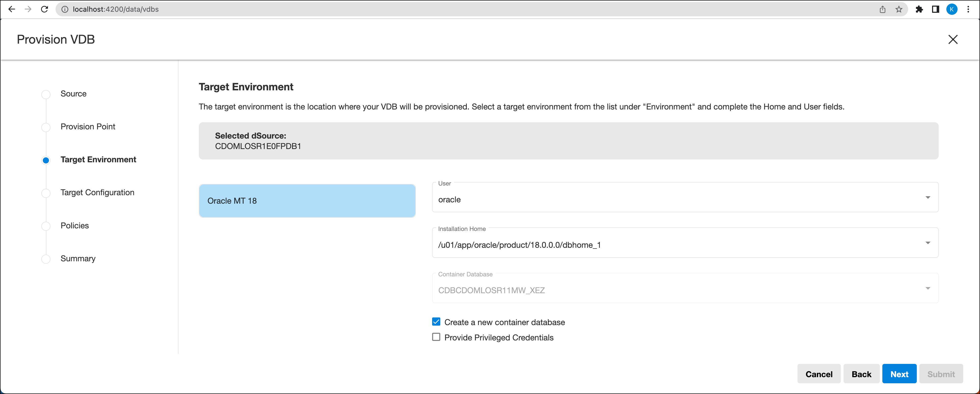Click the browser reload icon
This screenshot has height=394, width=980.
click(x=45, y=9)
